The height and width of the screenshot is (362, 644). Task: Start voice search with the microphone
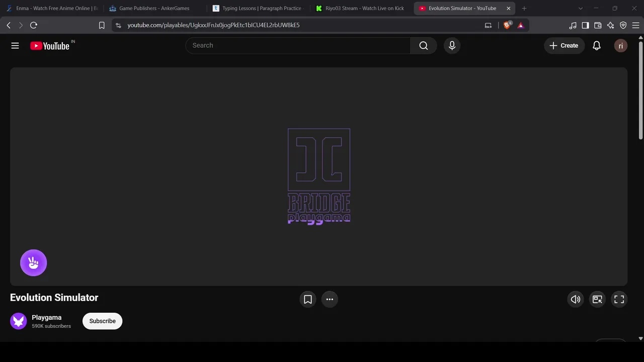tap(452, 46)
